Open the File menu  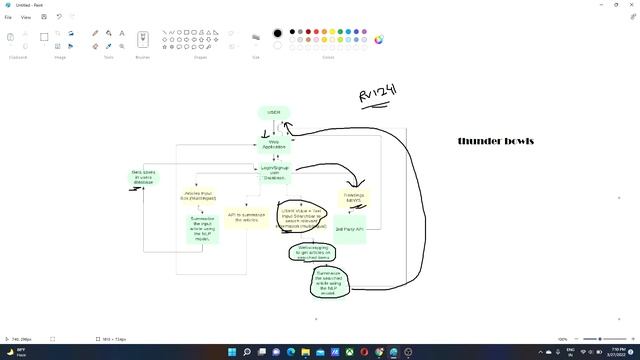(x=8, y=17)
